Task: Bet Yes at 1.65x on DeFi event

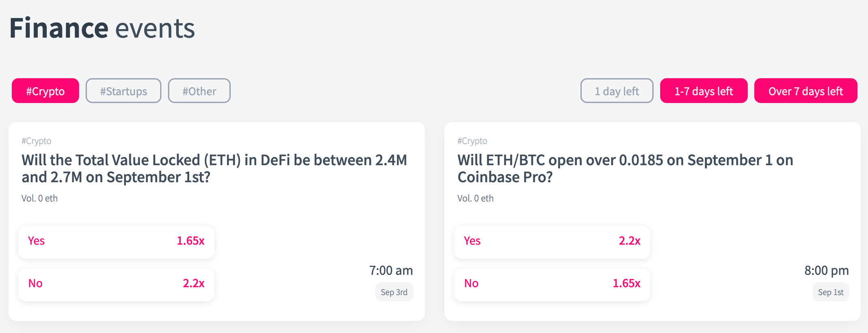Action: pos(116,242)
